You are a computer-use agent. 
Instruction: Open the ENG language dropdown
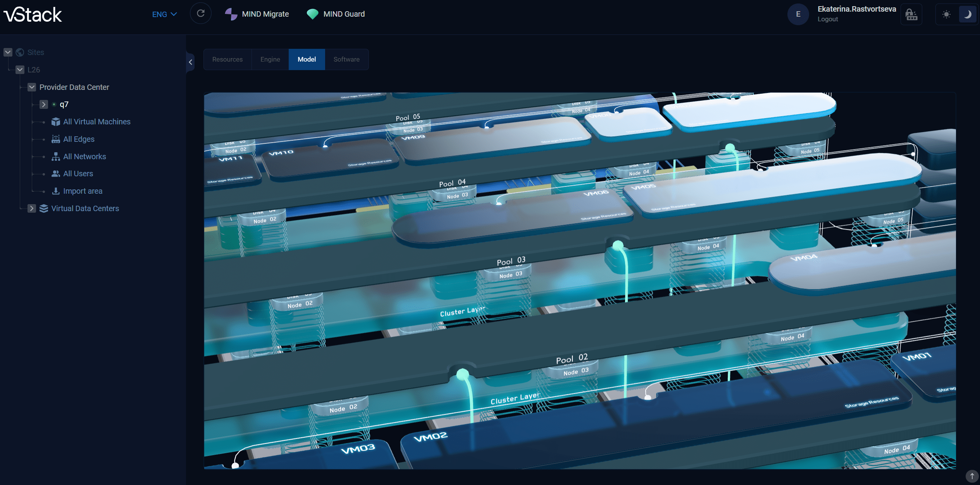pyautogui.click(x=164, y=14)
